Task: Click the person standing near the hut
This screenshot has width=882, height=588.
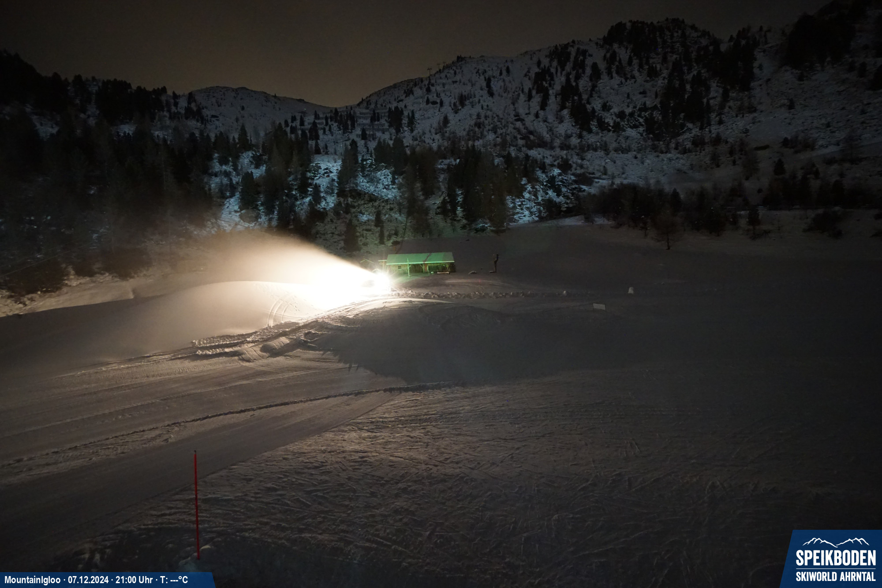Action: coord(496,262)
